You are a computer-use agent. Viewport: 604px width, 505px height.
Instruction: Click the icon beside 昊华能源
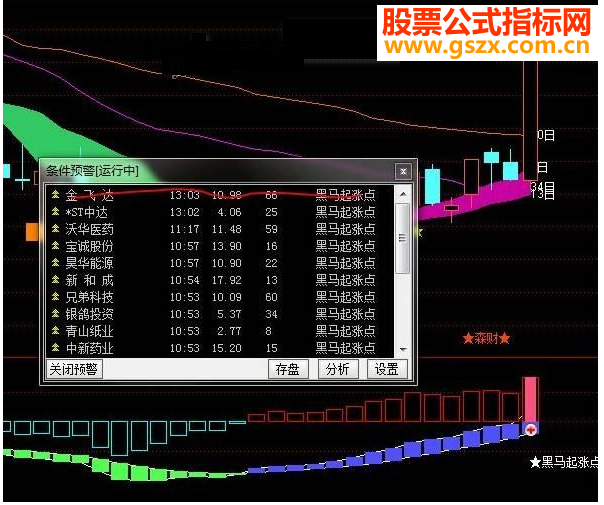(56, 263)
